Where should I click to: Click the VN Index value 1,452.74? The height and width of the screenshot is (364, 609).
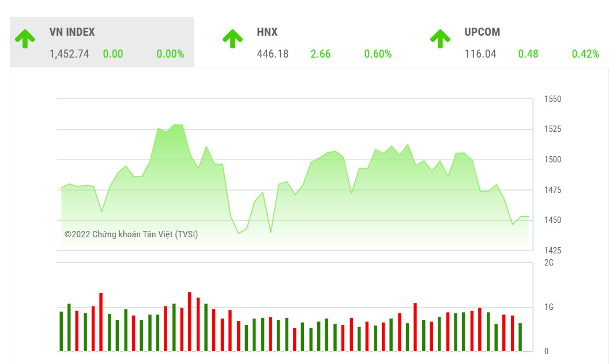69,54
